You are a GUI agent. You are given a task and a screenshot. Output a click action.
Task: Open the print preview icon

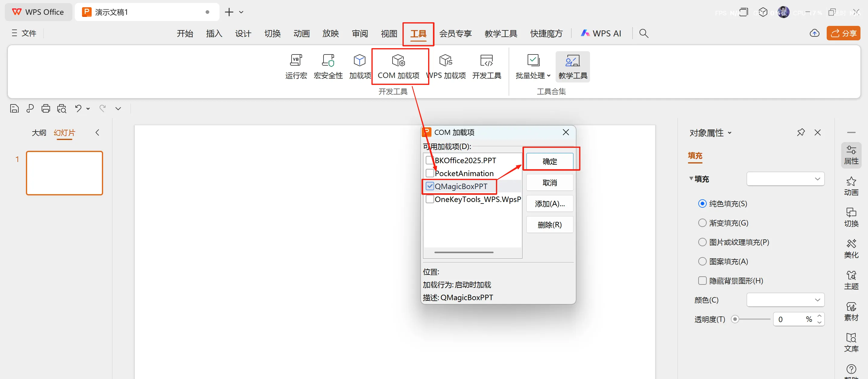click(x=62, y=108)
